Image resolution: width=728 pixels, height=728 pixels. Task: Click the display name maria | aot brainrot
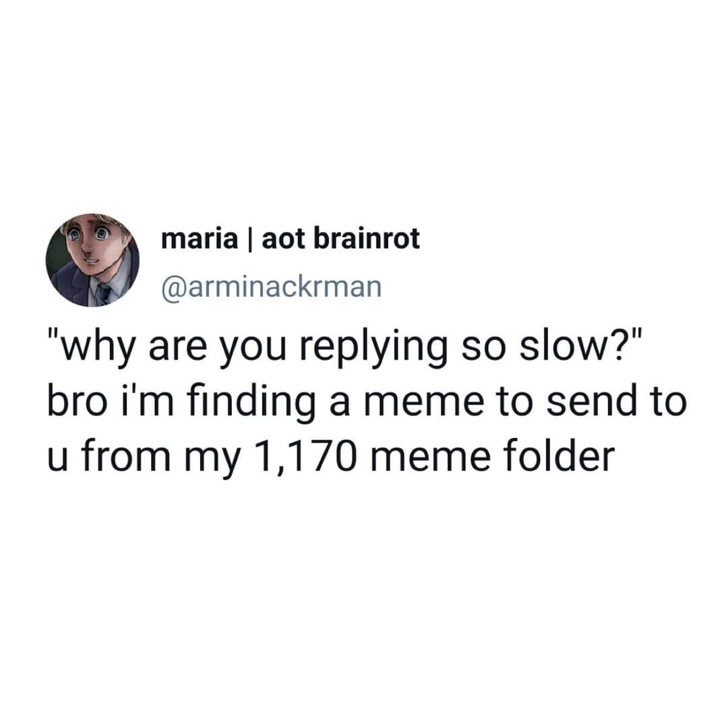pos(290,239)
